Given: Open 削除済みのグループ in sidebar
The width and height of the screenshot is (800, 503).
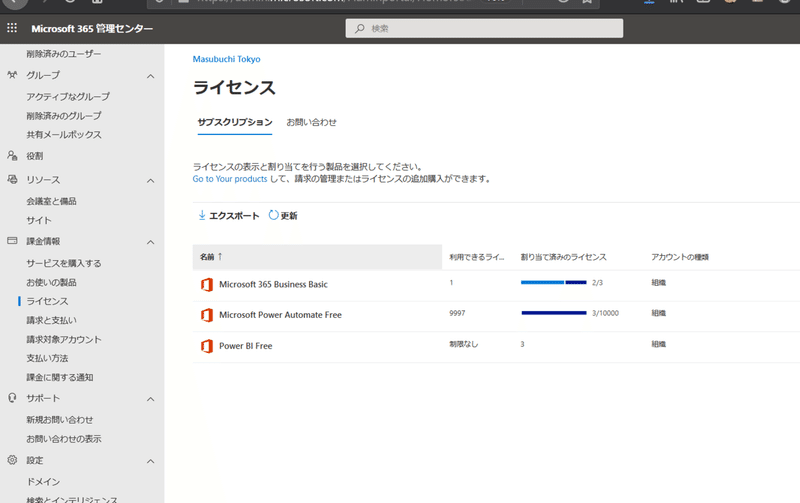Looking at the screenshot, I should (x=64, y=116).
